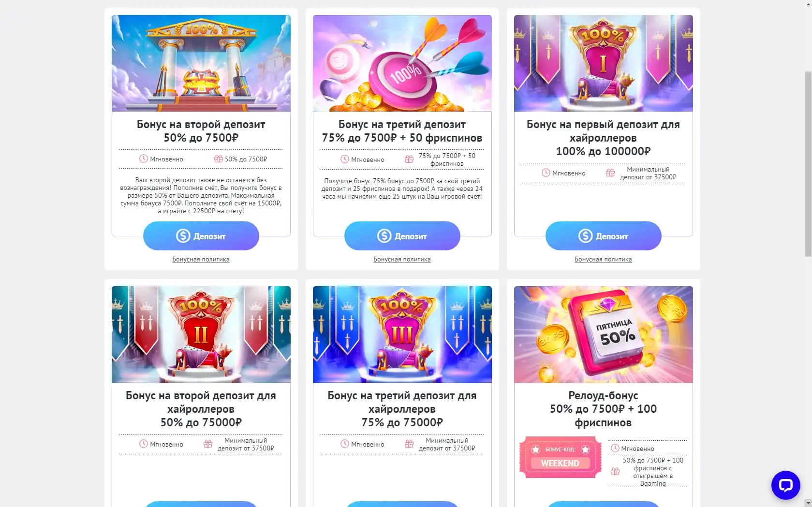This screenshot has height=507, width=812.
Task: Click the clock icon on second deposit card
Action: pyautogui.click(x=144, y=159)
